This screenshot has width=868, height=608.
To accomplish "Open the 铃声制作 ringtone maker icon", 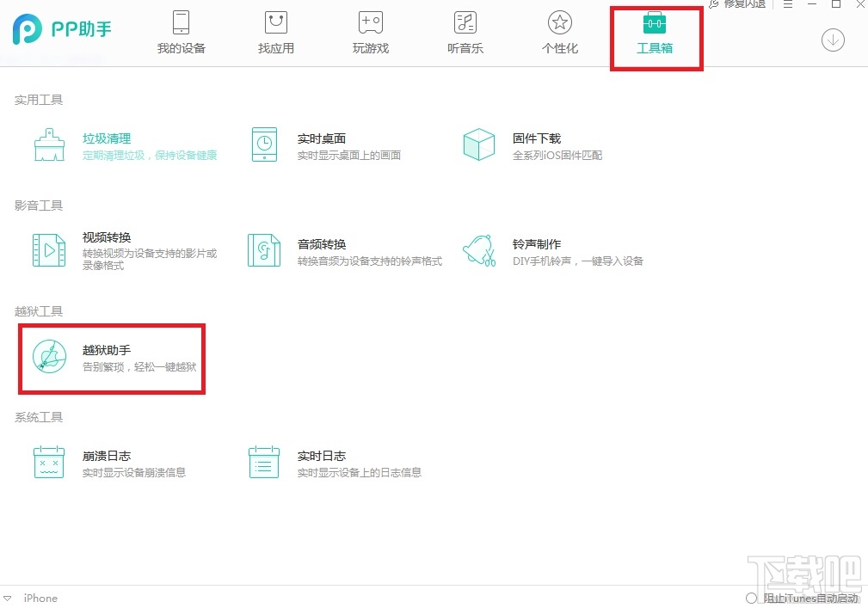I will (478, 250).
